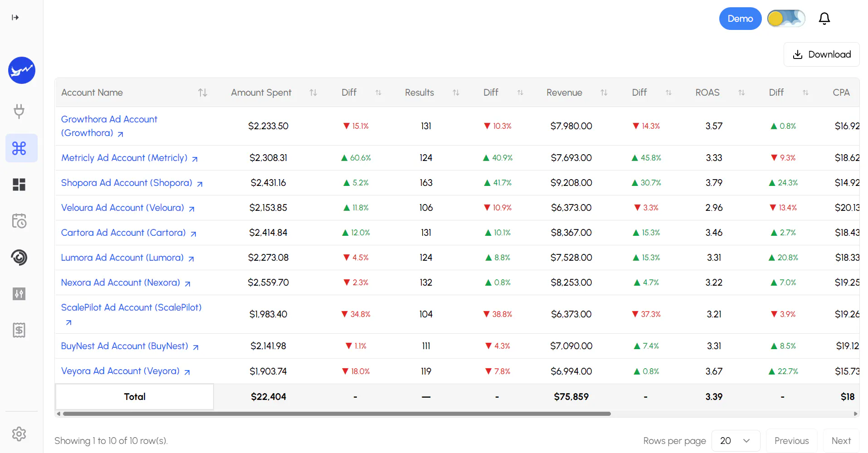This screenshot has width=868, height=453.
Task: Open the settings gear in sidebar
Action: coord(19,434)
